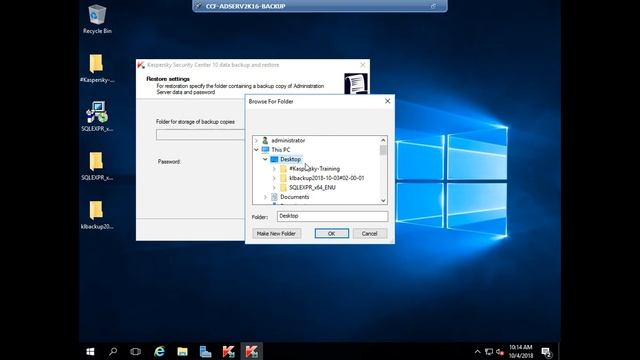The width and height of the screenshot is (640, 360).
Task: Expand the #Kaspersky-Training folder node
Action: pos(274,169)
